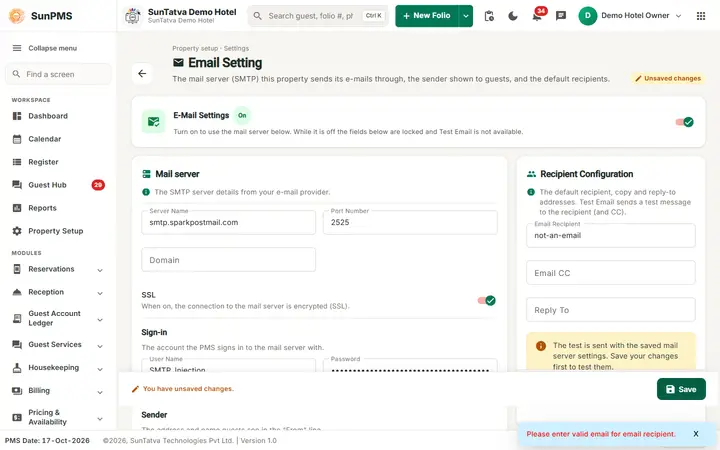
Task: Save the email settings
Action: coord(681,389)
